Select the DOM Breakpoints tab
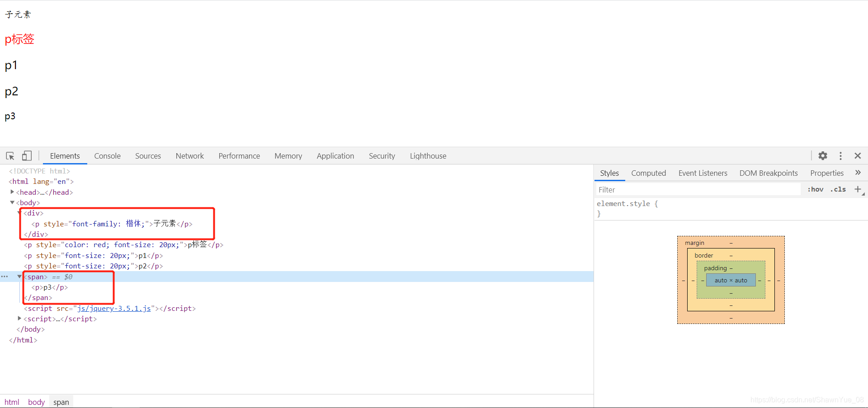The image size is (868, 408). pos(769,173)
